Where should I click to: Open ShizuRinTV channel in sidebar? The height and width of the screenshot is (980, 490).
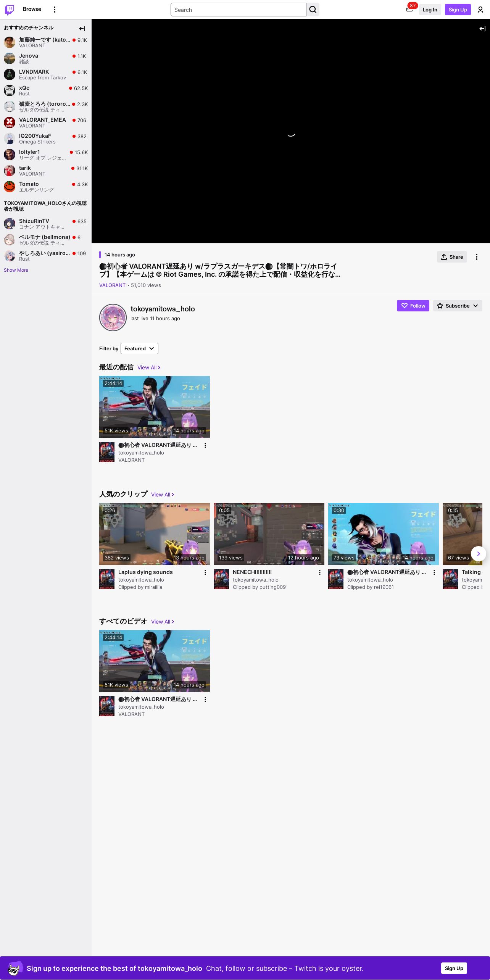click(46, 224)
